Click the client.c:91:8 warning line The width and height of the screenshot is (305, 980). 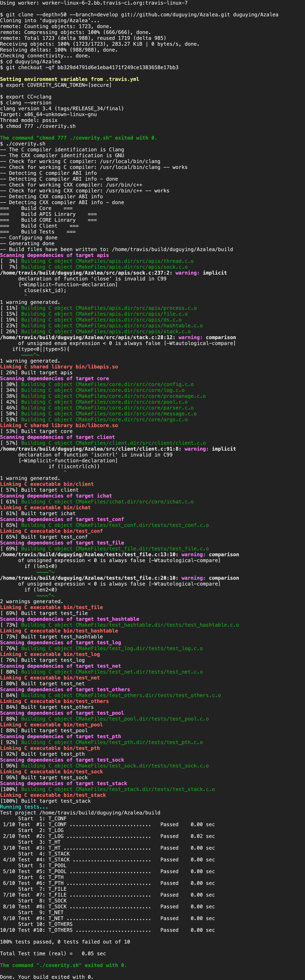point(118,449)
